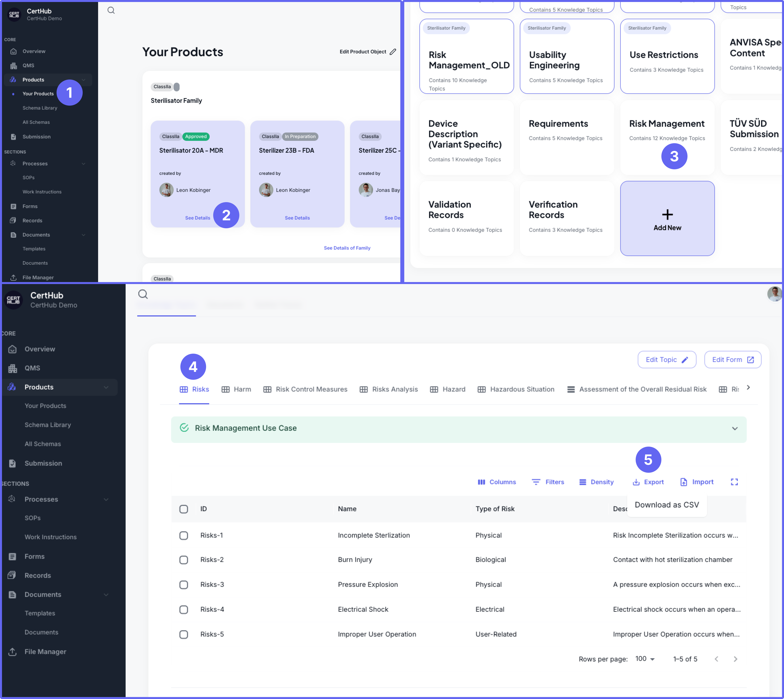This screenshot has width=784, height=699.
Task: Click the File Manager icon in sidebar
Action: 13,652
